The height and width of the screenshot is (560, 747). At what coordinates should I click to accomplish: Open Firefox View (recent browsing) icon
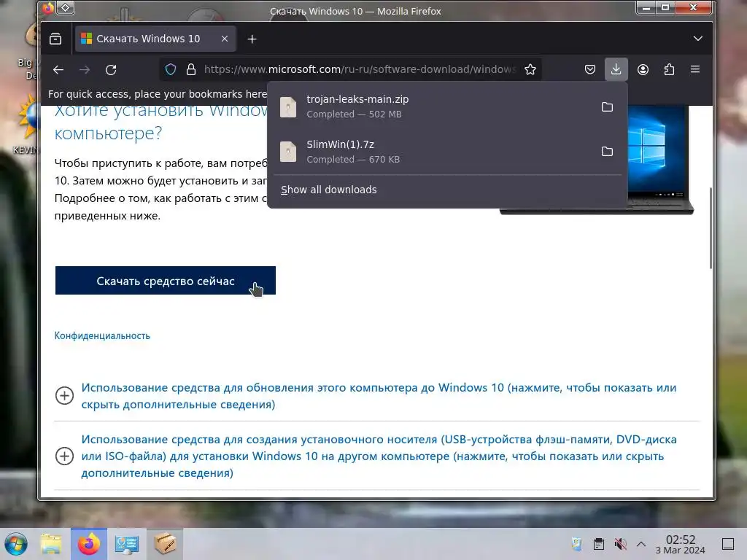[55, 39]
